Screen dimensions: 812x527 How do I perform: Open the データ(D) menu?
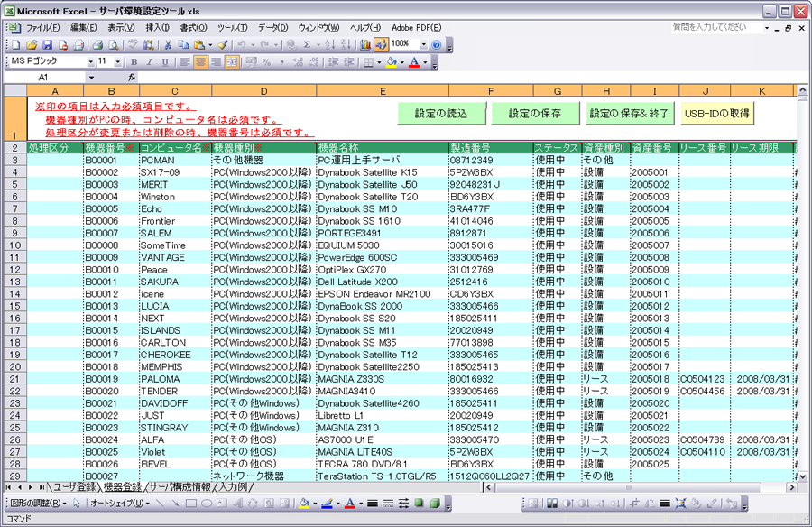pyautogui.click(x=272, y=29)
